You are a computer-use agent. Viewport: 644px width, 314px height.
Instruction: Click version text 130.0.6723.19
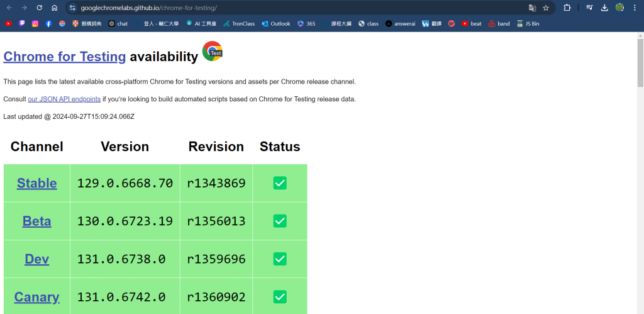[x=125, y=221]
